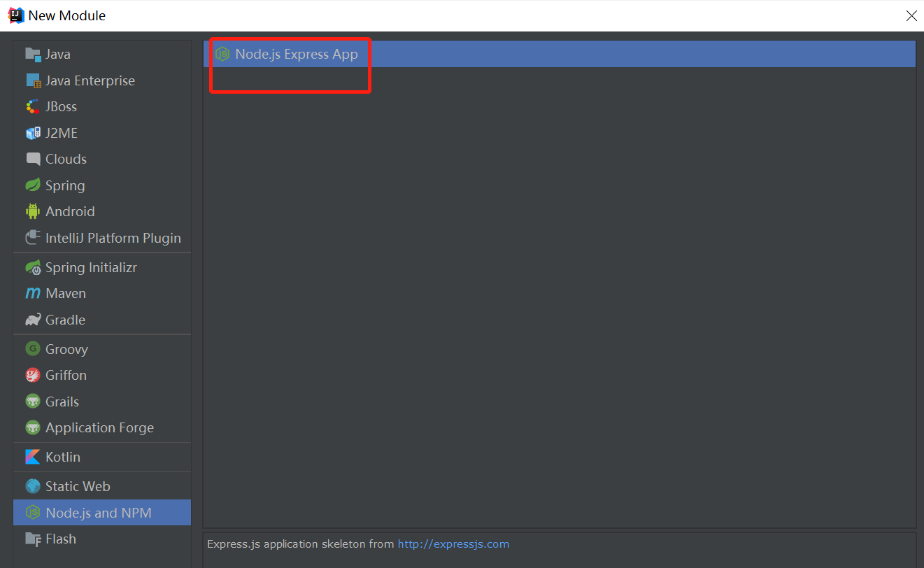This screenshot has width=924, height=568.
Task: Select Node.js Express App template
Action: click(560, 54)
